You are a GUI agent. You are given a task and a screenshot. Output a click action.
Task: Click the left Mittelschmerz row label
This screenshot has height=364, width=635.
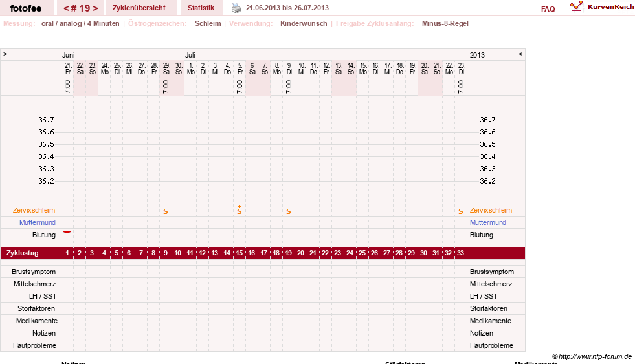click(34, 284)
